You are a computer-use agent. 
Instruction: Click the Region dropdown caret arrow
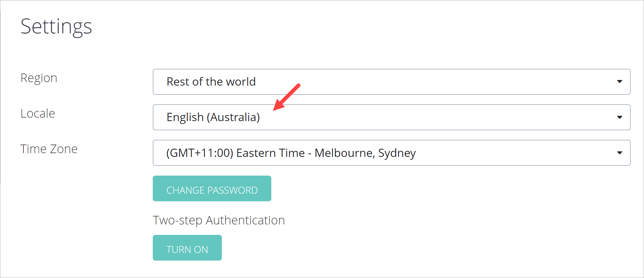[x=620, y=82]
